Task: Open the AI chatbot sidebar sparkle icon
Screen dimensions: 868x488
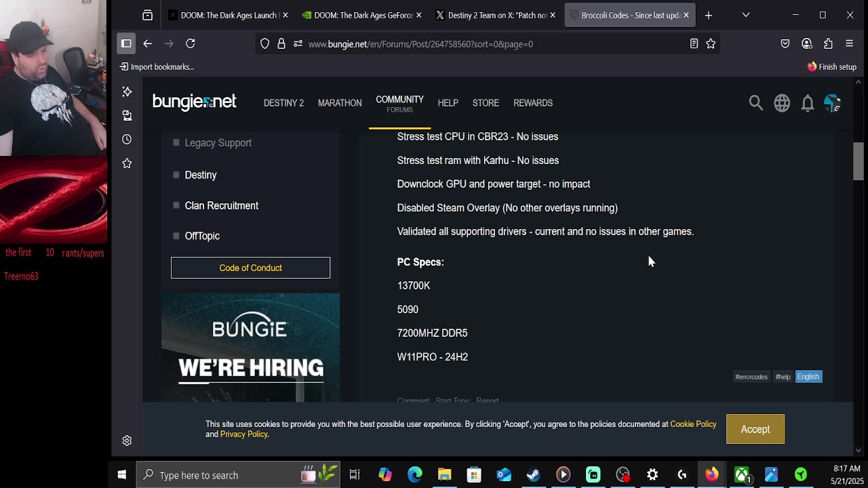Action: pyautogui.click(x=127, y=91)
